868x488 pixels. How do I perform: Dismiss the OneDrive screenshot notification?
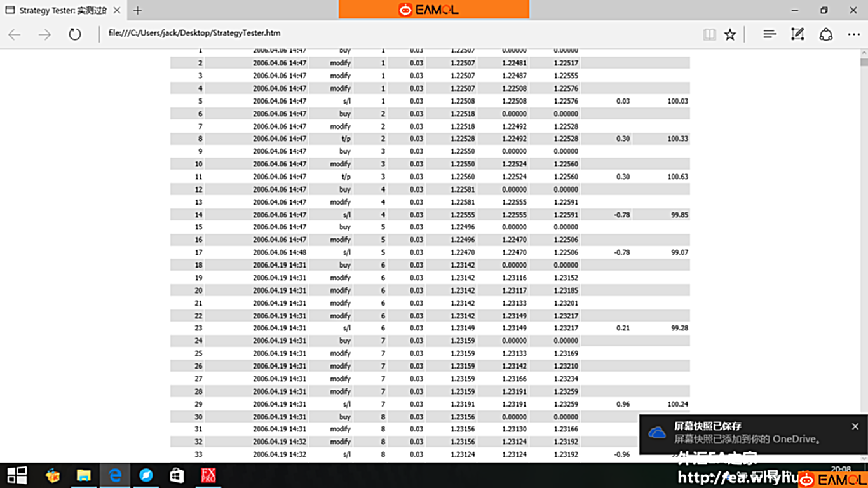(x=855, y=426)
